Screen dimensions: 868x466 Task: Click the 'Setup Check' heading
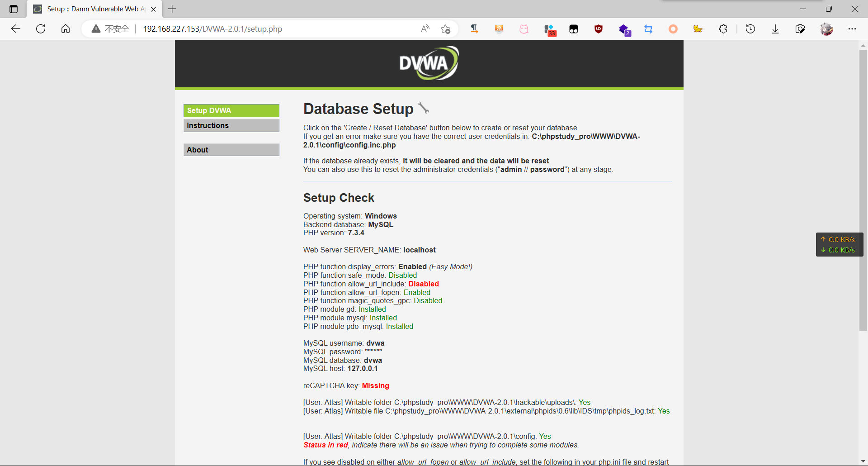click(339, 198)
